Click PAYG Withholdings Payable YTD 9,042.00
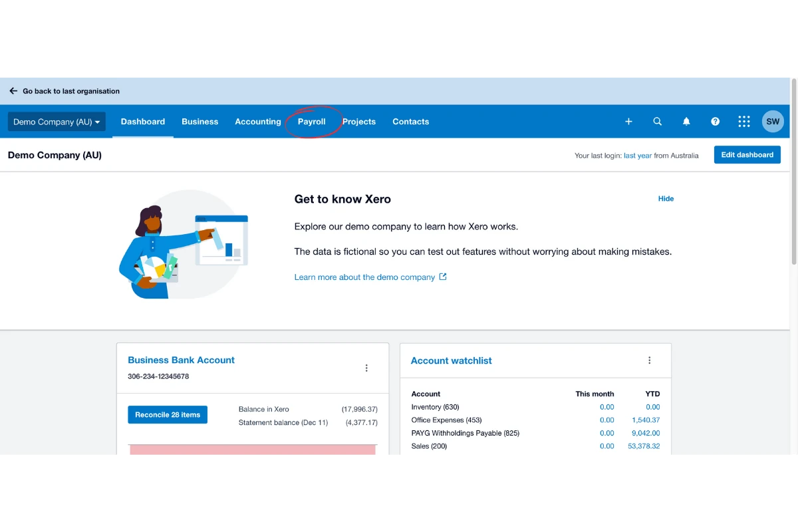The width and height of the screenshot is (798, 532). [x=646, y=433]
